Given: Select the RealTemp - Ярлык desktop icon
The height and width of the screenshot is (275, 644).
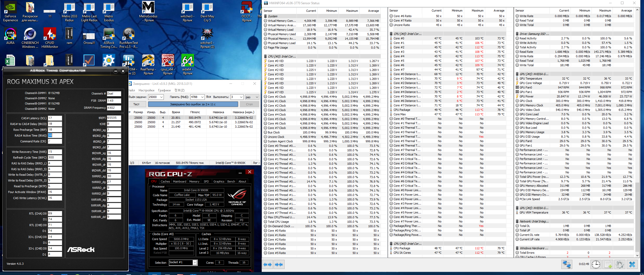Looking at the screenshot, I should (x=148, y=65).
